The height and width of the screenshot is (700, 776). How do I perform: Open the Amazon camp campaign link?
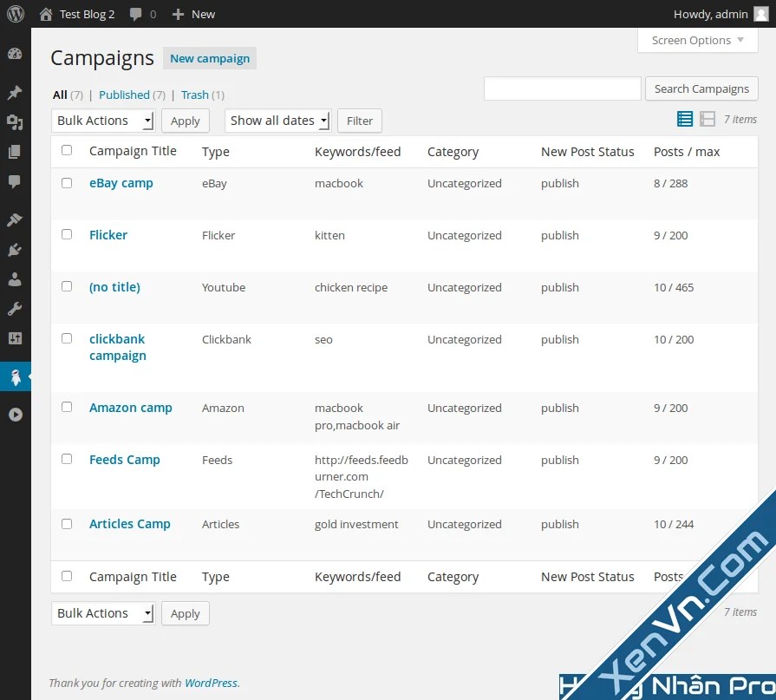[131, 408]
